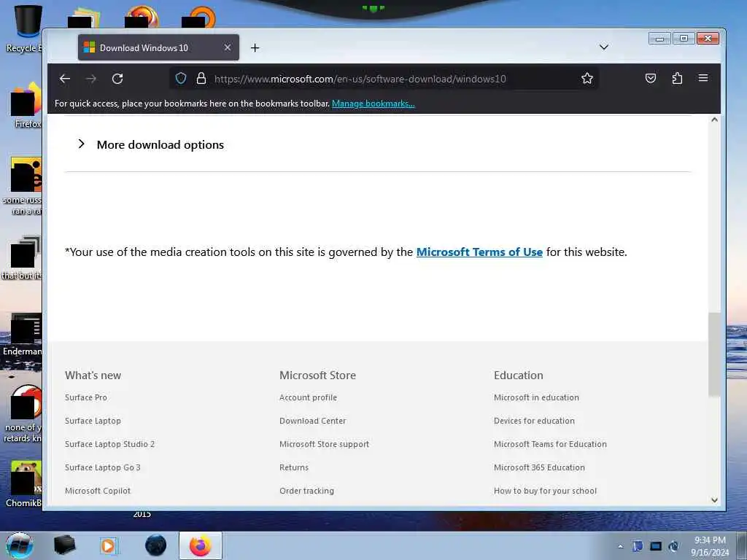Open the Surface Pro footer link

pyautogui.click(x=86, y=397)
